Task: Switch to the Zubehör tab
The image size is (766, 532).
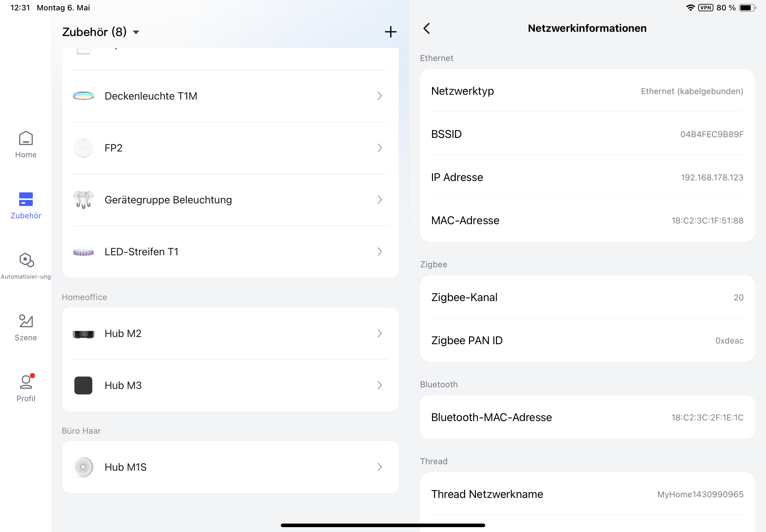Action: [x=26, y=205]
